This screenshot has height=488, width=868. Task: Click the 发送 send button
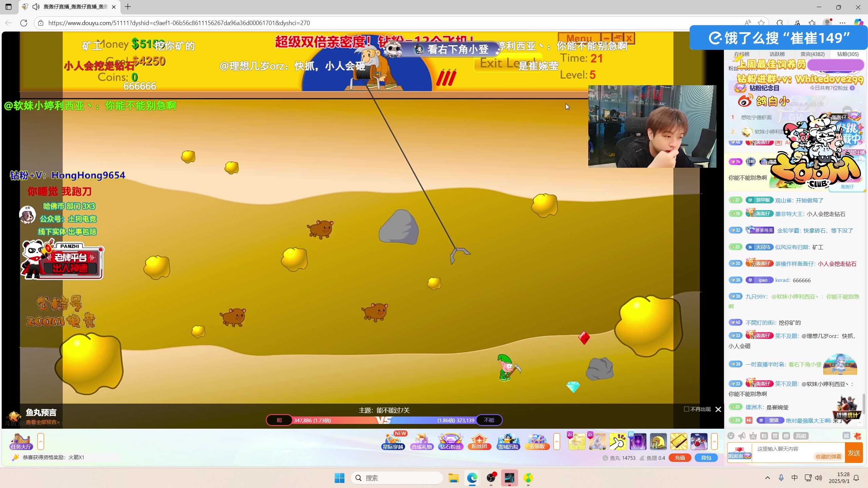854,453
